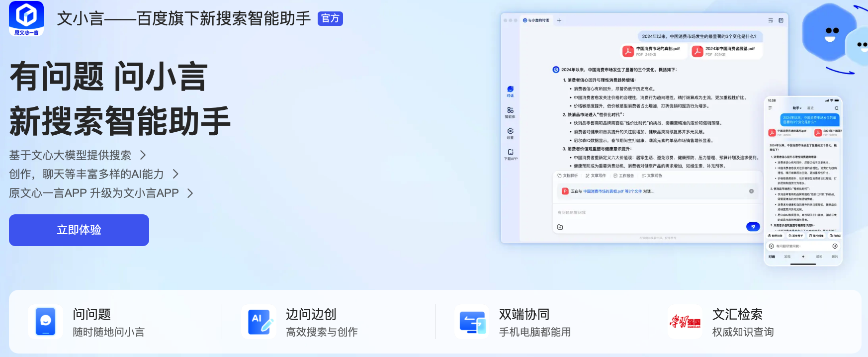Viewport: 868px width, 357px height.
Task: Choose the 工作报告 tool
Action: coord(624,176)
